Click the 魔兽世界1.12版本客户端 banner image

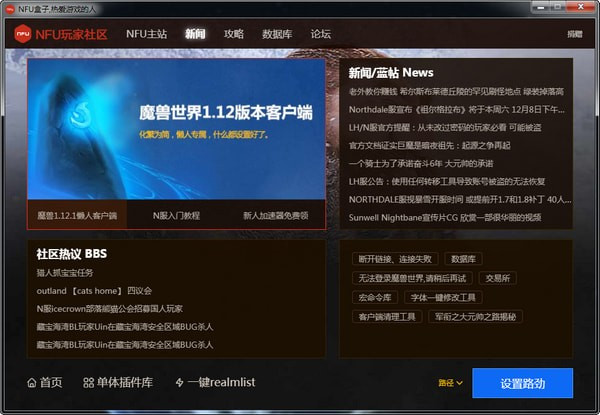(x=176, y=128)
